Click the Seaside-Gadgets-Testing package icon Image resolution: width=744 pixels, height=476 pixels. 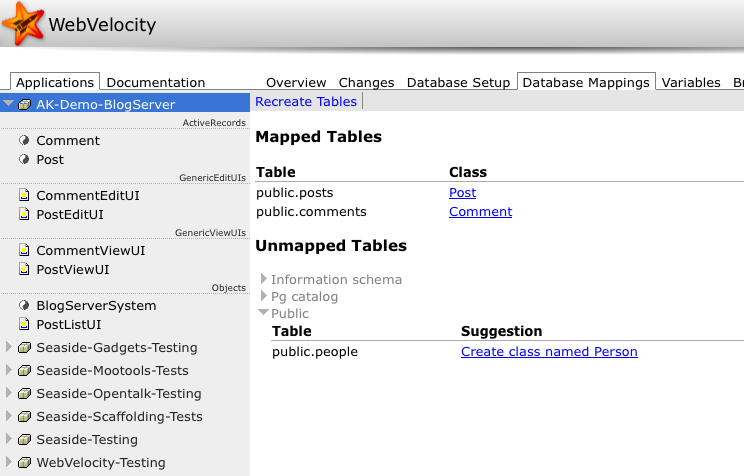point(25,348)
